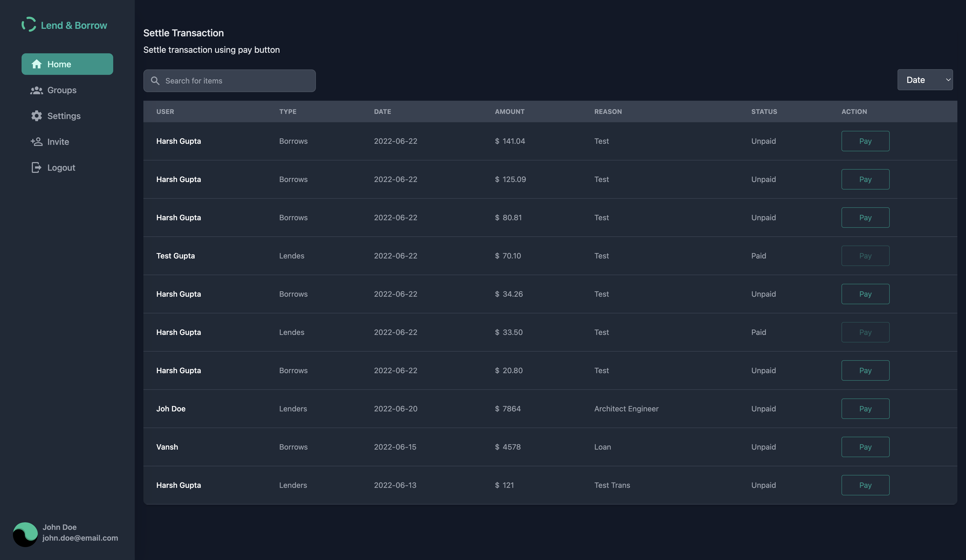Click the john.doe@email.com profile text
This screenshot has width=966, height=560.
80,538
